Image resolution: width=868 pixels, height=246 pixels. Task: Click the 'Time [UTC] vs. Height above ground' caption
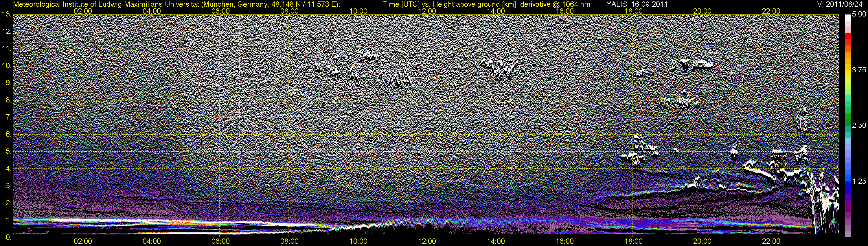[487, 4]
